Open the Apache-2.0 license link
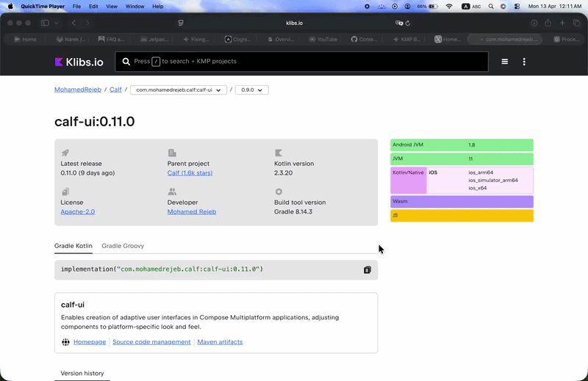Screen dimensions: 588x381 [x=78, y=211]
